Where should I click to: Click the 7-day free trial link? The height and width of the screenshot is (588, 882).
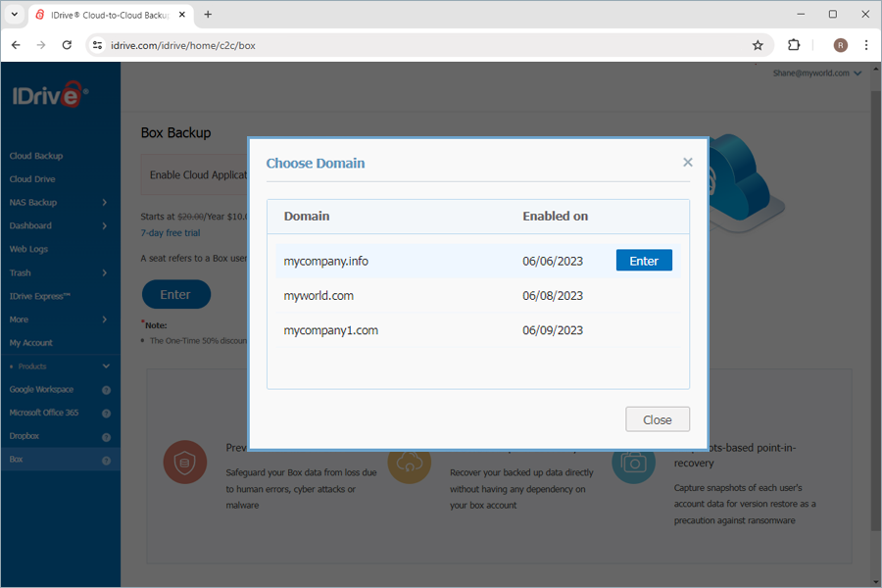click(171, 233)
